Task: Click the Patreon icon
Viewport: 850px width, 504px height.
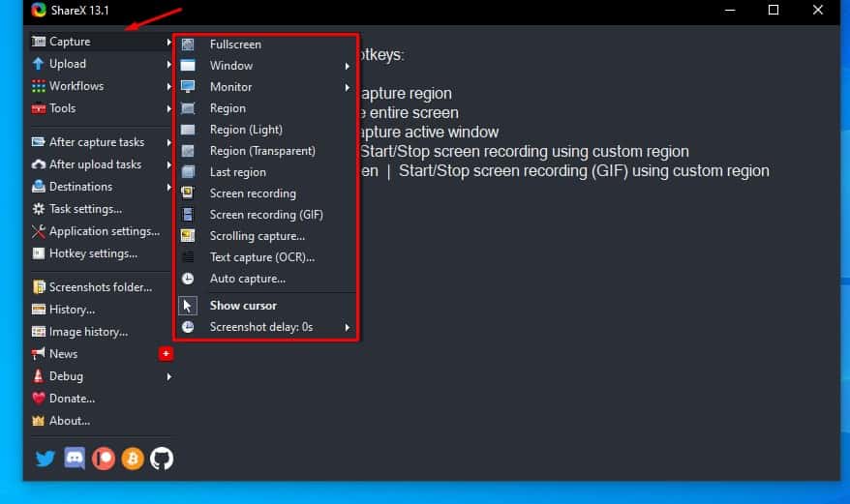Action: click(x=104, y=459)
